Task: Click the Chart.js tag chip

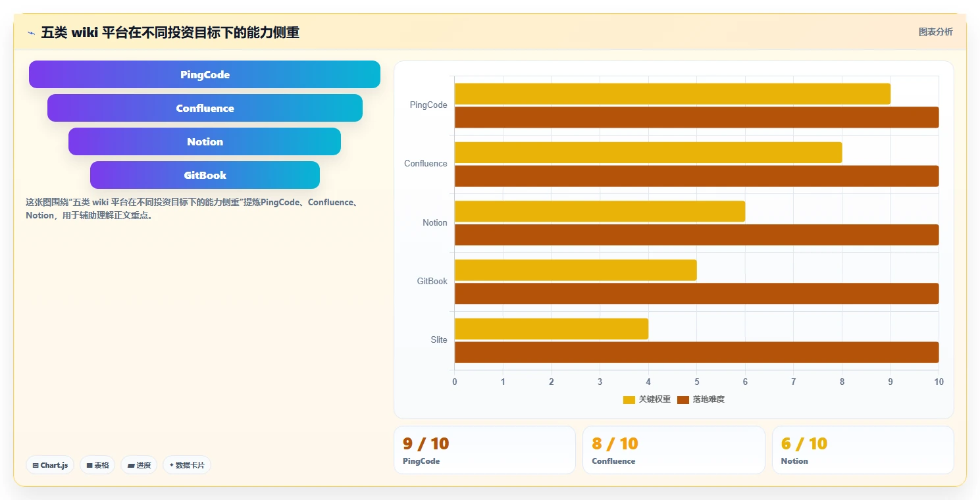Action: coord(51,465)
